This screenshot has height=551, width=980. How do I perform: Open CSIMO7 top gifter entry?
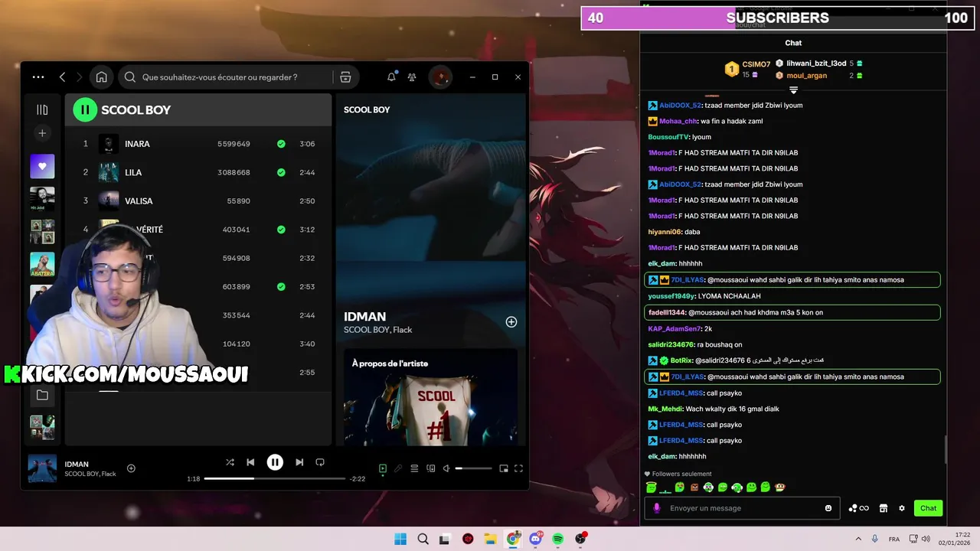tap(746, 70)
